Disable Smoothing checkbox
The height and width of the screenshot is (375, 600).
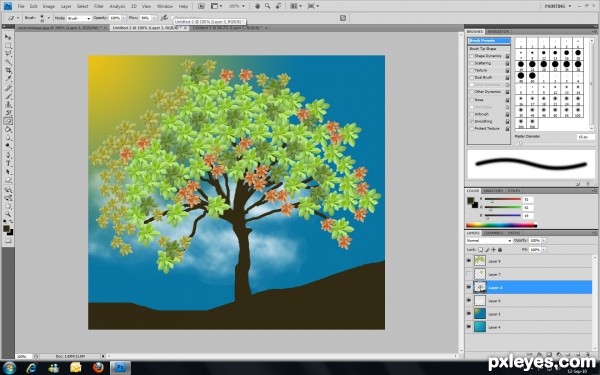471,121
